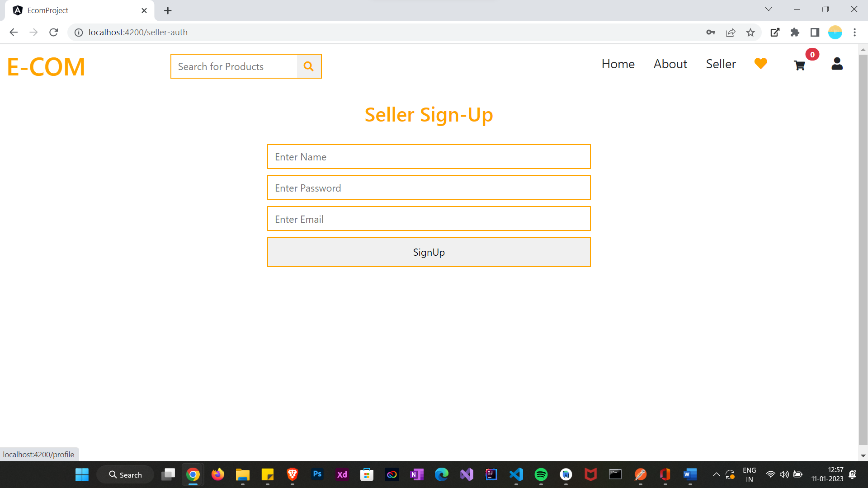
Task: Click the user profile icon in navbar
Action: (x=837, y=64)
